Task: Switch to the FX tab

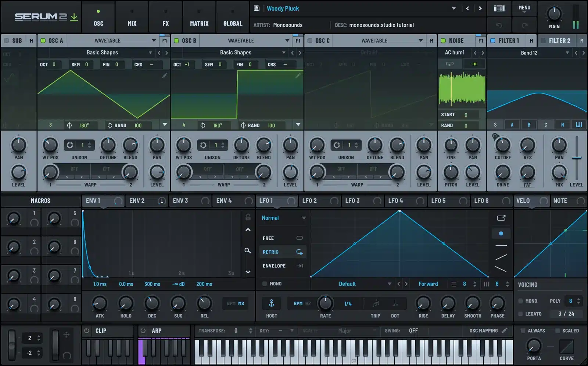Action: [166, 17]
